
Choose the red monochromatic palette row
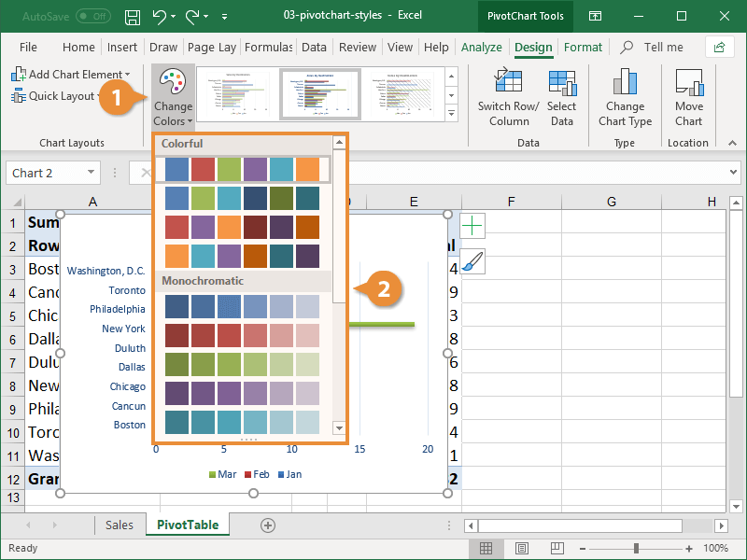(243, 336)
